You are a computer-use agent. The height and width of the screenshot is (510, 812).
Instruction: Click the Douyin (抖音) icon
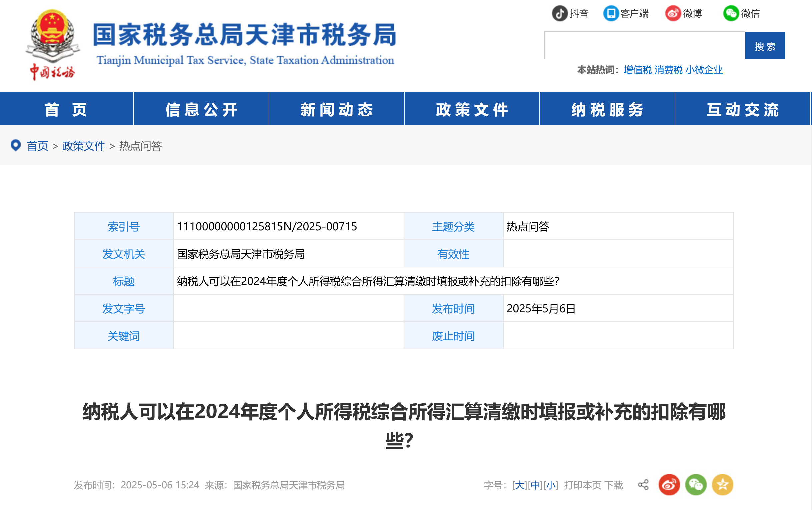tap(559, 13)
